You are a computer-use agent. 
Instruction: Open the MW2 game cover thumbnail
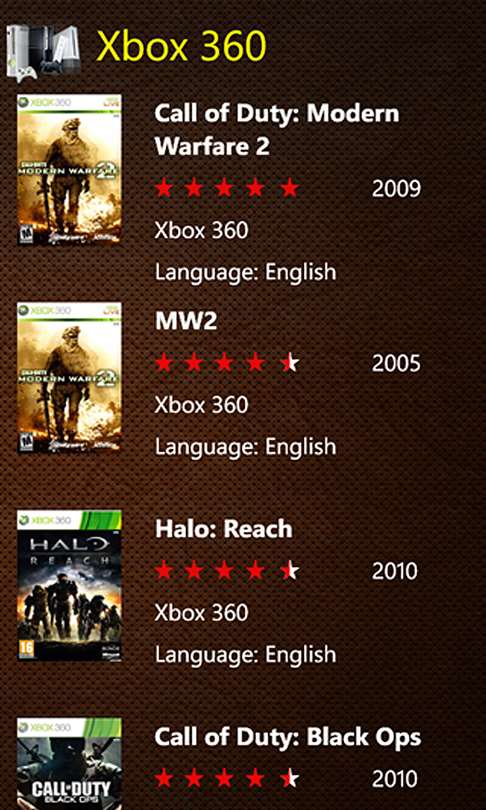tap(69, 378)
